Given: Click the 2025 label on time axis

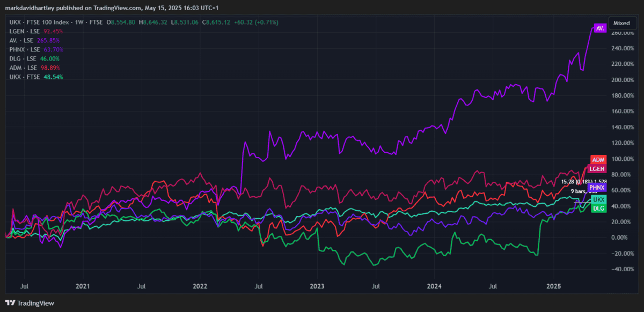Looking at the screenshot, I should [x=554, y=287].
